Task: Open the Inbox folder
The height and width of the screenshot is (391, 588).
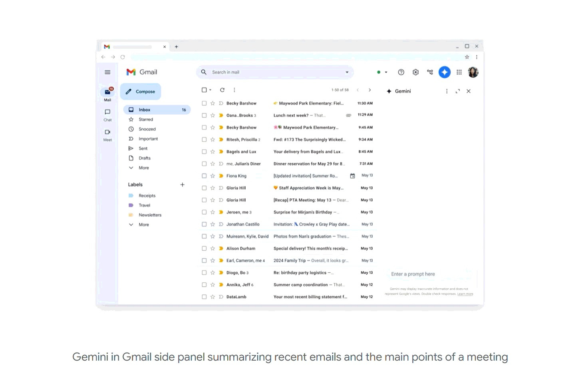Action: pyautogui.click(x=157, y=110)
